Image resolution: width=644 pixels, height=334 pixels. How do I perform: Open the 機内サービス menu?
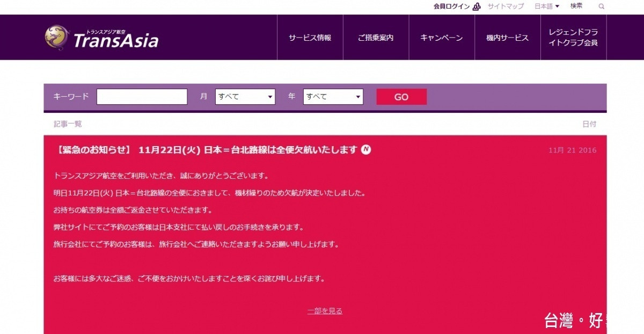pyautogui.click(x=507, y=38)
